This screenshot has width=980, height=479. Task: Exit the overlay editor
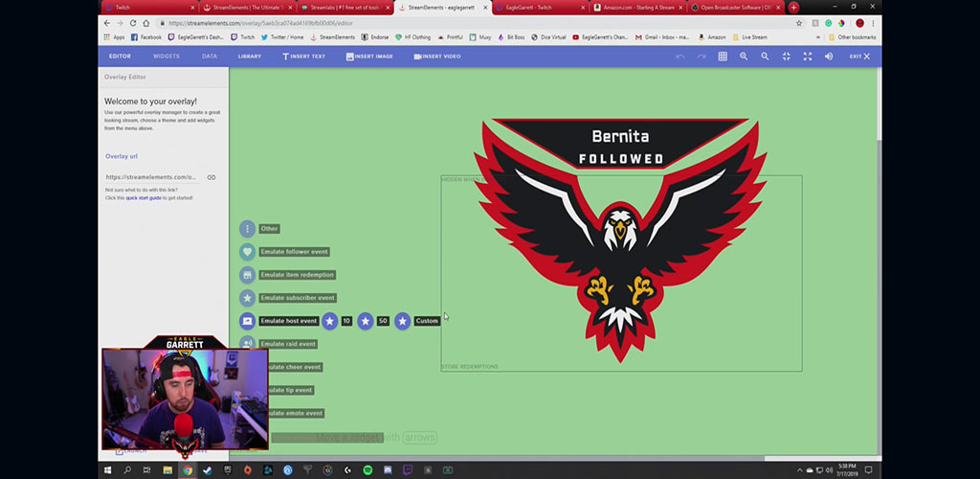(859, 57)
